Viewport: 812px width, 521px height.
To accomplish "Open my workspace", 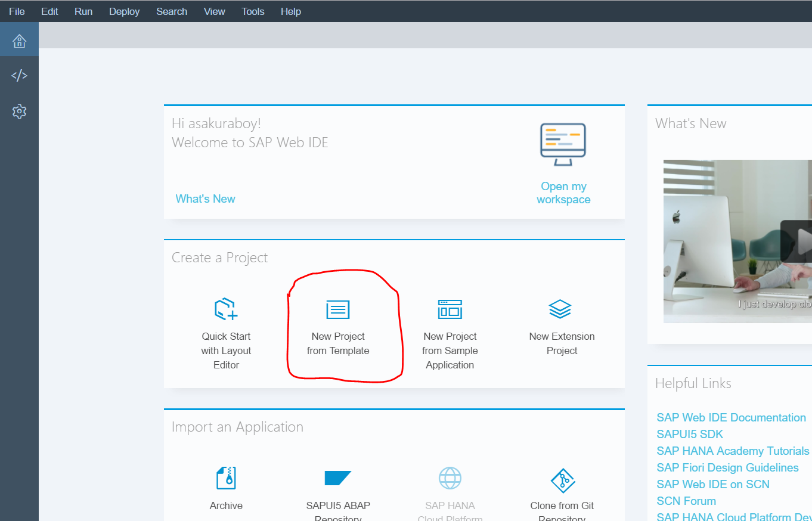I will click(563, 193).
